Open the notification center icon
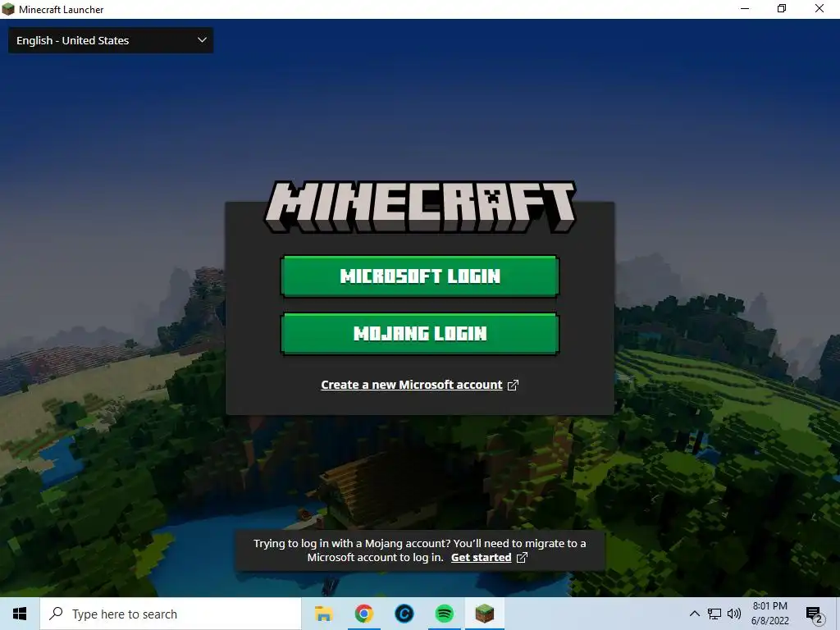 pyautogui.click(x=815, y=614)
